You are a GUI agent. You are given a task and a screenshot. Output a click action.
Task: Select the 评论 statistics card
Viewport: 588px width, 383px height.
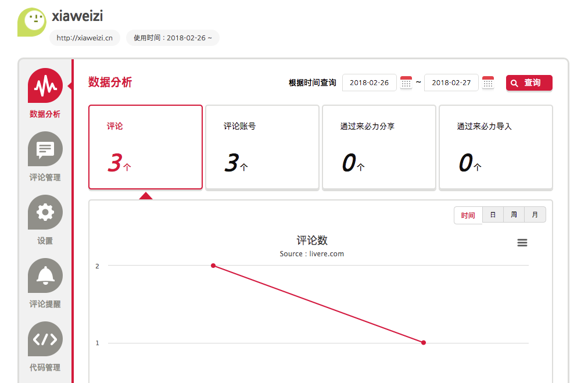coord(145,147)
